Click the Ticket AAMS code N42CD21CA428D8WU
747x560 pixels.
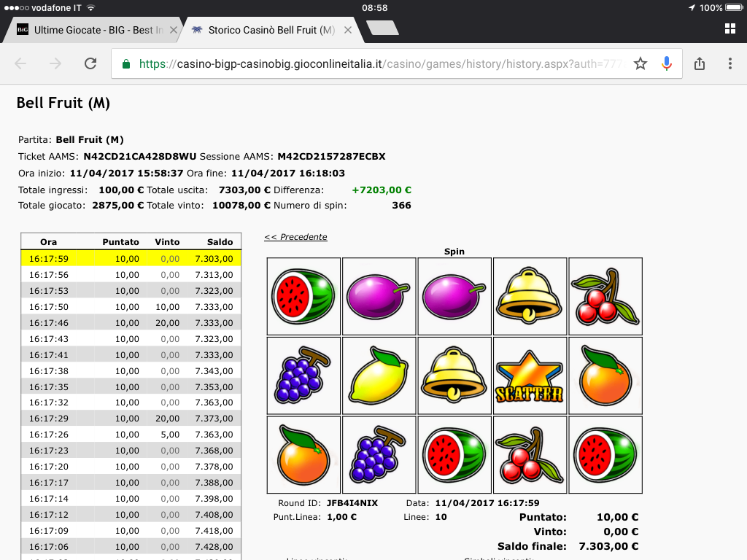click(x=140, y=156)
